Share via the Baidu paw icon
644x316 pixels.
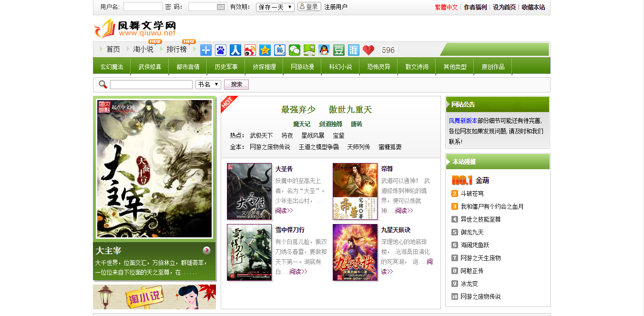tap(221, 50)
